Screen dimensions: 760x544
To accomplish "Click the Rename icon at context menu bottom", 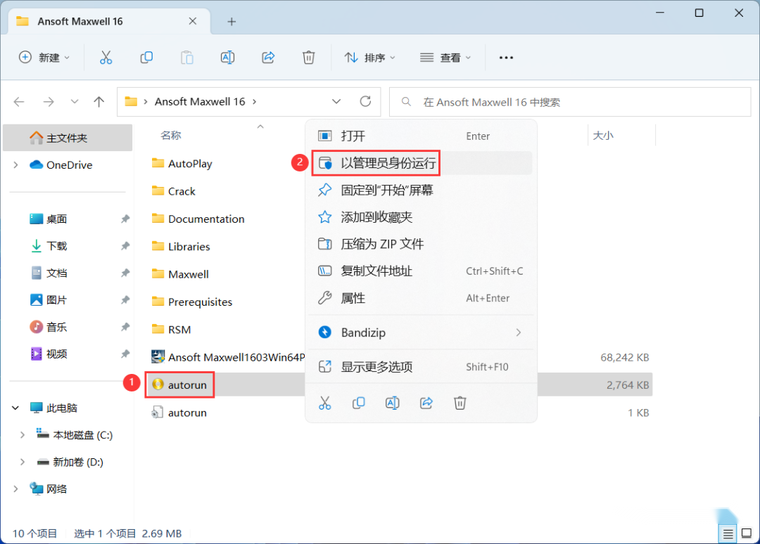I will [392, 403].
